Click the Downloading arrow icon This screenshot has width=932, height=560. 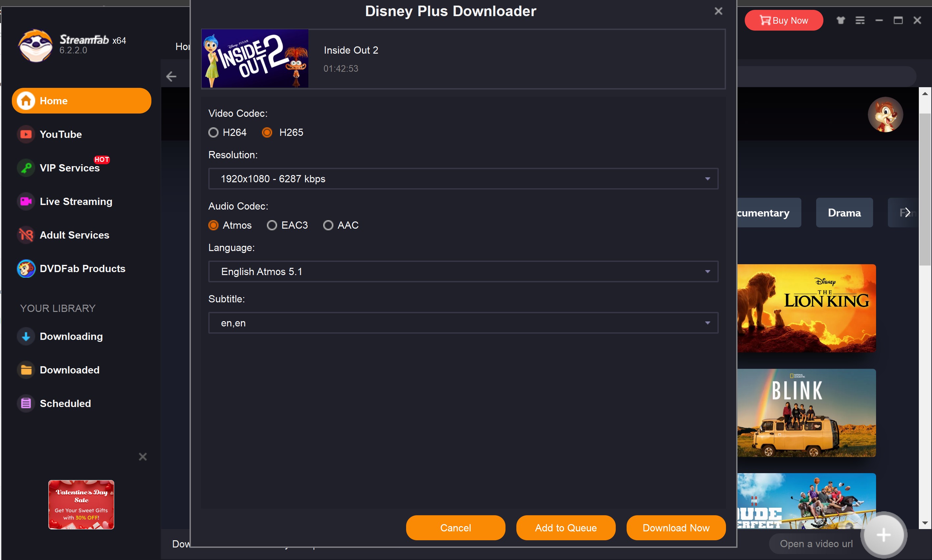click(26, 337)
